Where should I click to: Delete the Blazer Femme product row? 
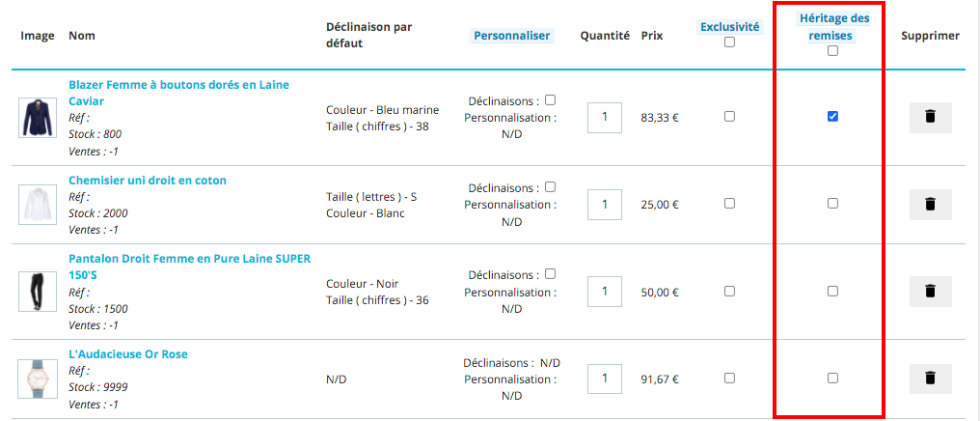pyautogui.click(x=930, y=117)
